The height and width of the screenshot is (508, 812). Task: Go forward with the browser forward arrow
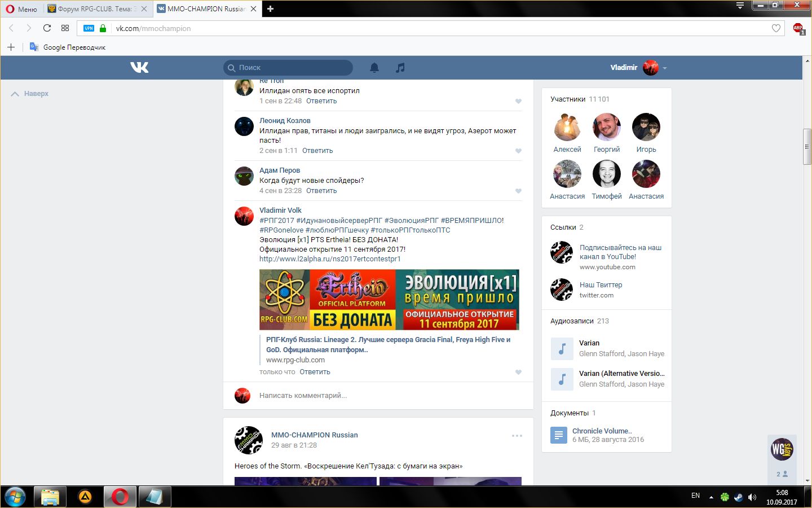pos(29,28)
